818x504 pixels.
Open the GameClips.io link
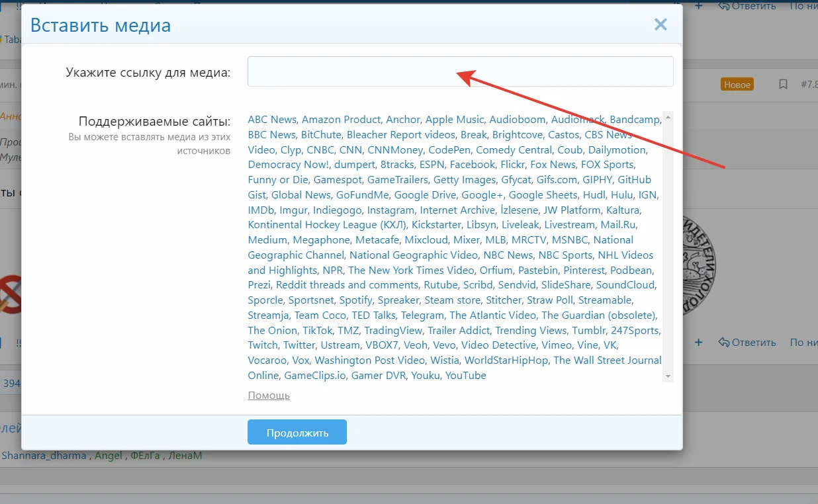pos(315,376)
